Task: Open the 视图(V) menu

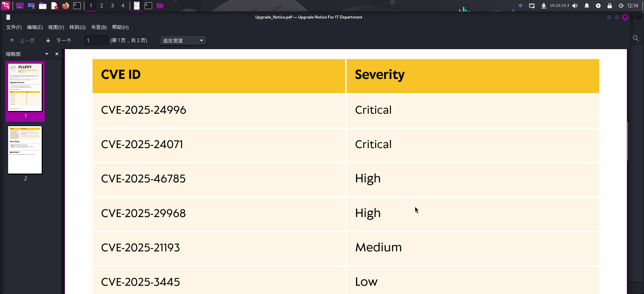Action: tap(56, 27)
